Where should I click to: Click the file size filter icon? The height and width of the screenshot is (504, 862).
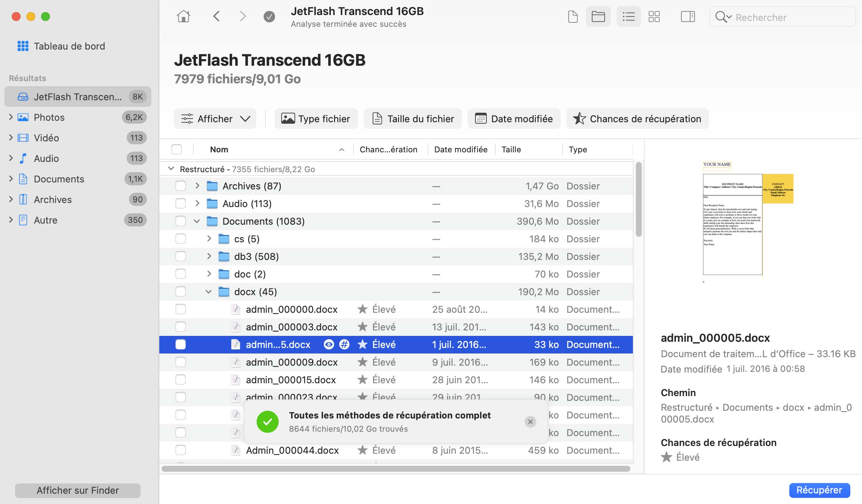pos(376,118)
